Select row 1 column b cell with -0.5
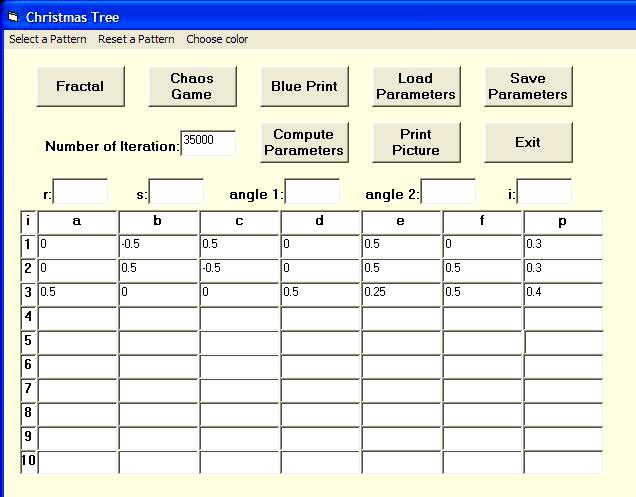636x497 pixels. click(159, 245)
